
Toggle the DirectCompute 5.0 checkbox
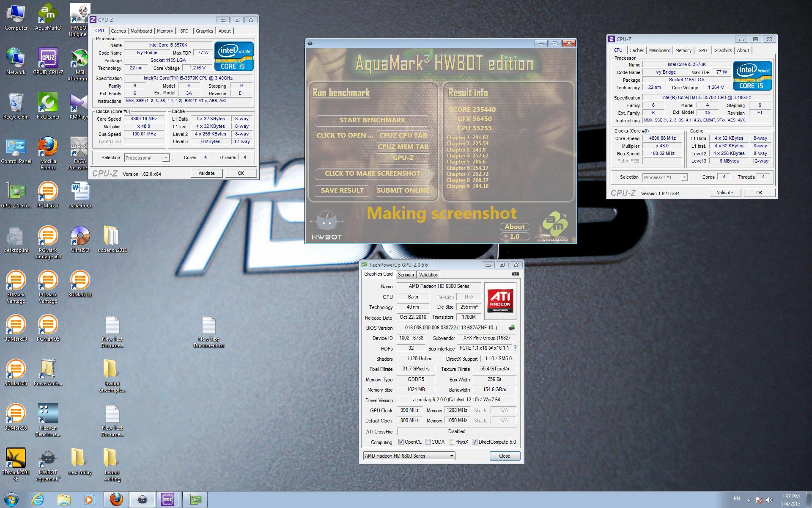click(x=475, y=442)
